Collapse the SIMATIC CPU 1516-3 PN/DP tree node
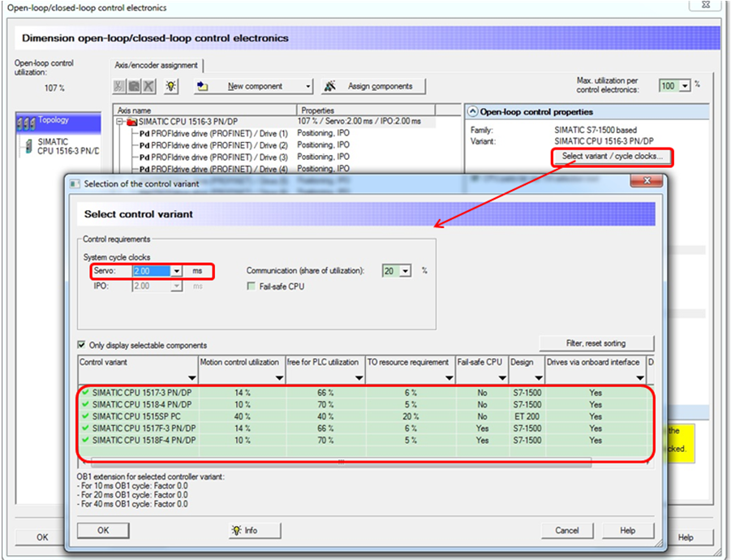This screenshot has height=560, width=731. [120, 122]
